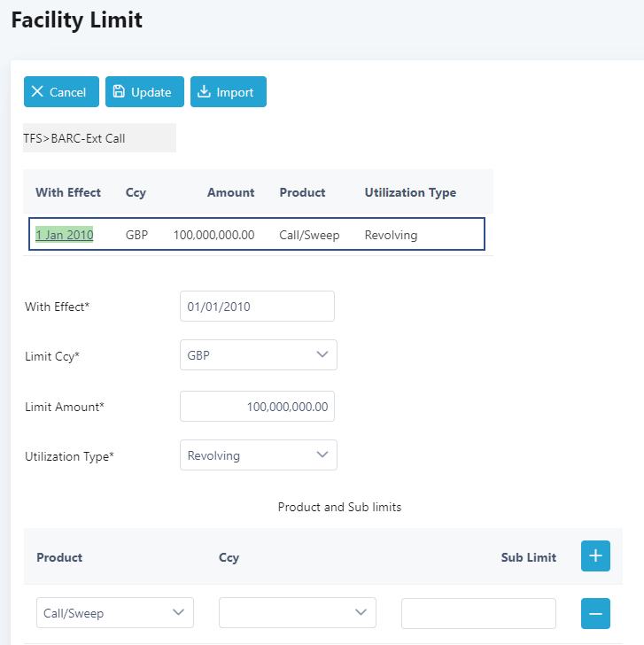Open the 1 Jan 2010 effect date link
Image resolution: width=644 pixels, height=645 pixels.
65,235
